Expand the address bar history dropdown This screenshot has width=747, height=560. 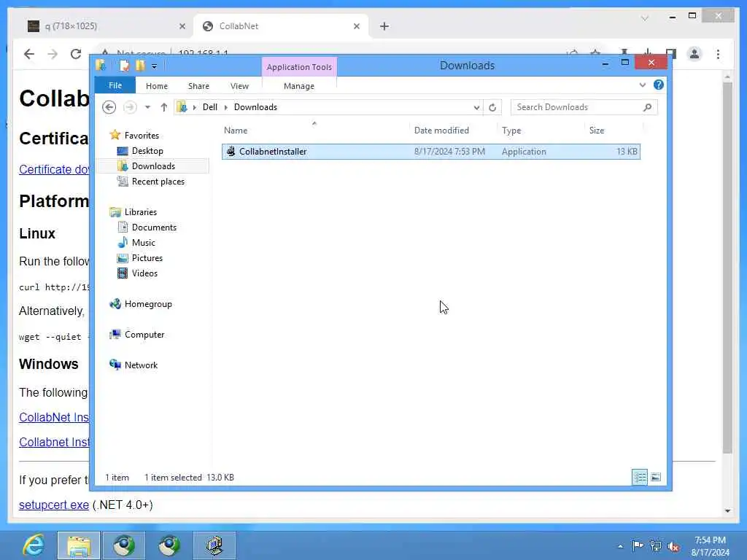coord(476,108)
